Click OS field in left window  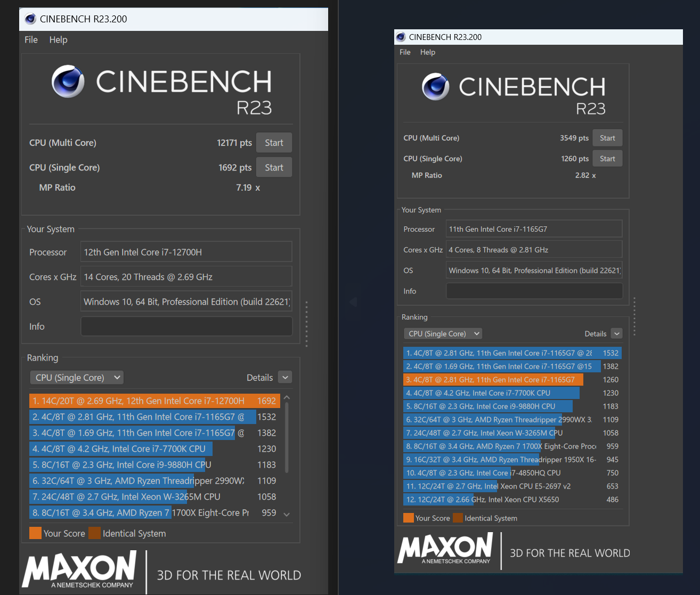(186, 301)
